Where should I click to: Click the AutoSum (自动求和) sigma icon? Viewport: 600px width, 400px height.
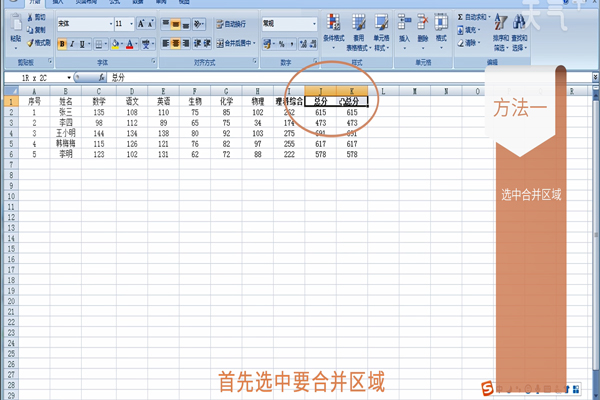[x=460, y=17]
